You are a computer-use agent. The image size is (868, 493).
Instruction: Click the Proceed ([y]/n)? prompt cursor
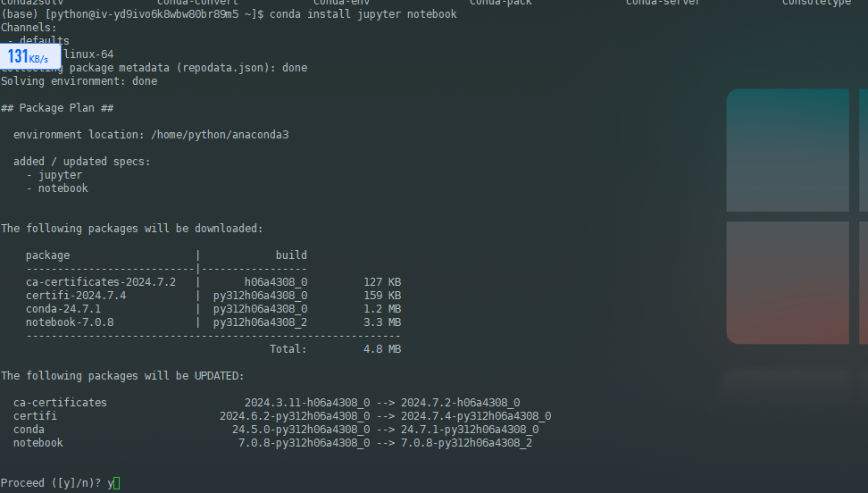(117, 483)
